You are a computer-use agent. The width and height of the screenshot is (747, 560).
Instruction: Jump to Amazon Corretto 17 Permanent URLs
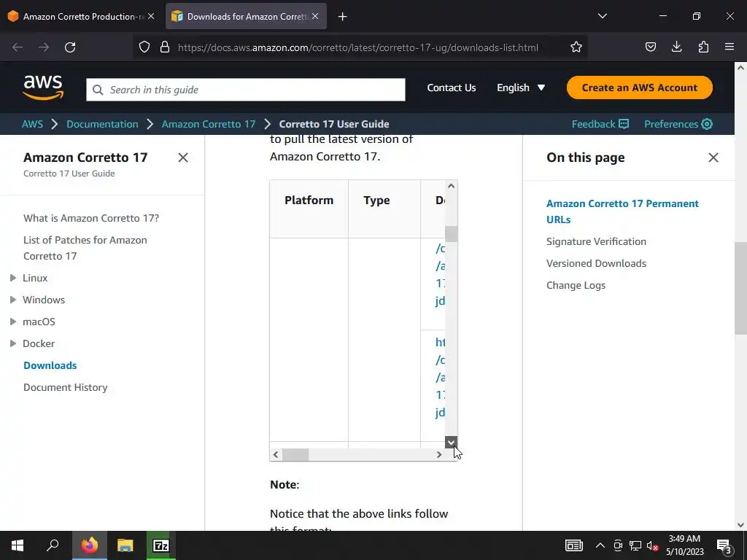pyautogui.click(x=622, y=211)
